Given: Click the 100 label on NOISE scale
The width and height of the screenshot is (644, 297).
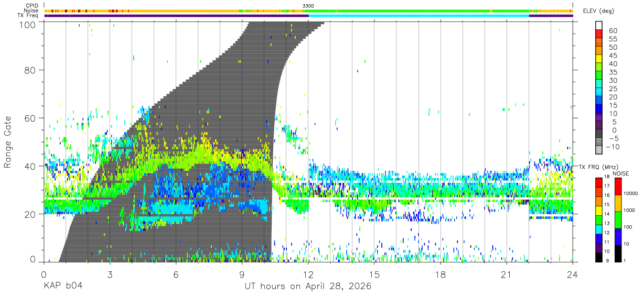Looking at the screenshot, I should click(627, 227).
